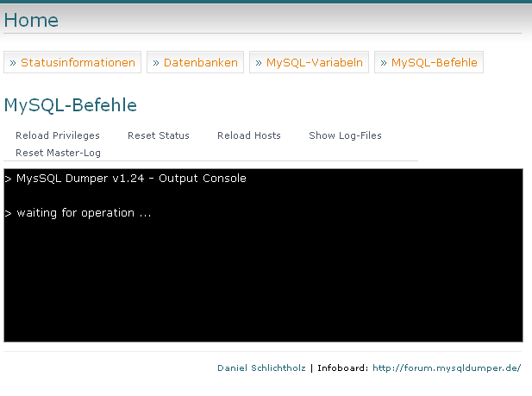Visit the forum.mysqldumper.de Infoboard link
The height and width of the screenshot is (396, 532).
click(447, 368)
